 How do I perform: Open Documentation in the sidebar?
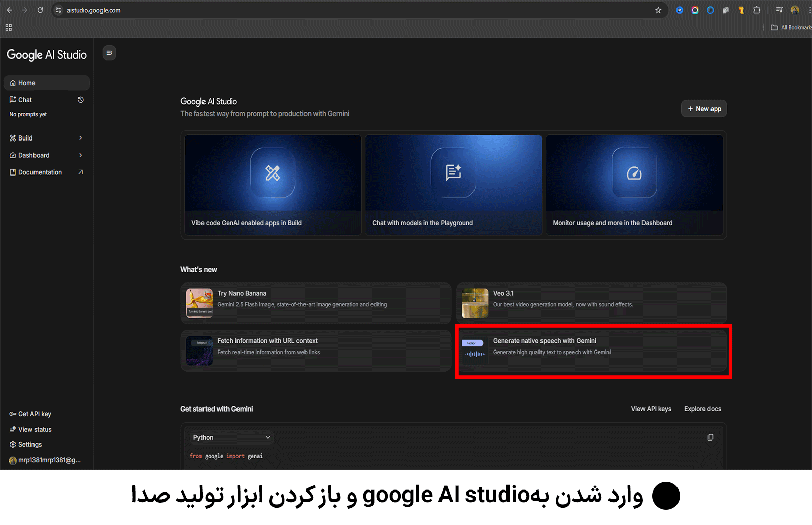40,172
